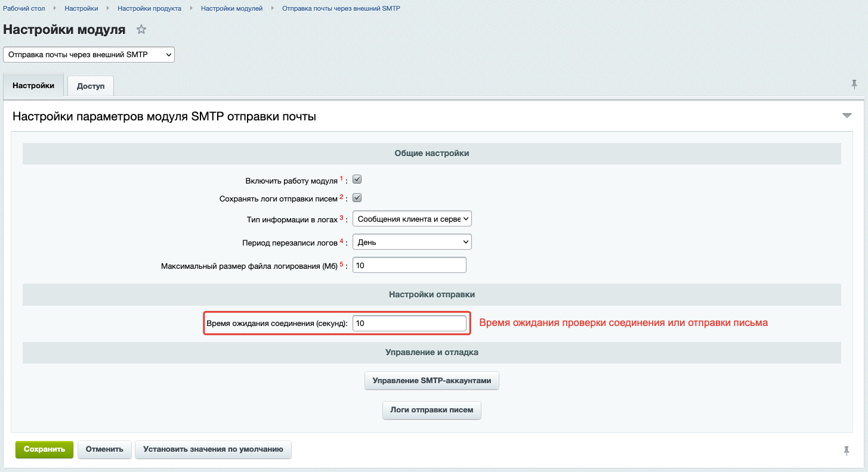The height and width of the screenshot is (472, 868).
Task: Open the 'Тип информации в логах' dropdown
Action: point(412,219)
